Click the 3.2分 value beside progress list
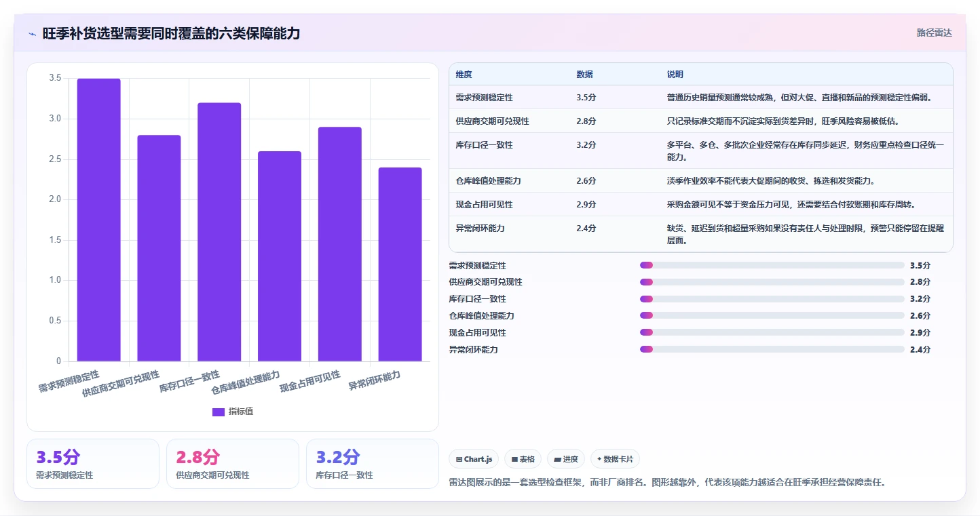The image size is (980, 516). click(920, 298)
